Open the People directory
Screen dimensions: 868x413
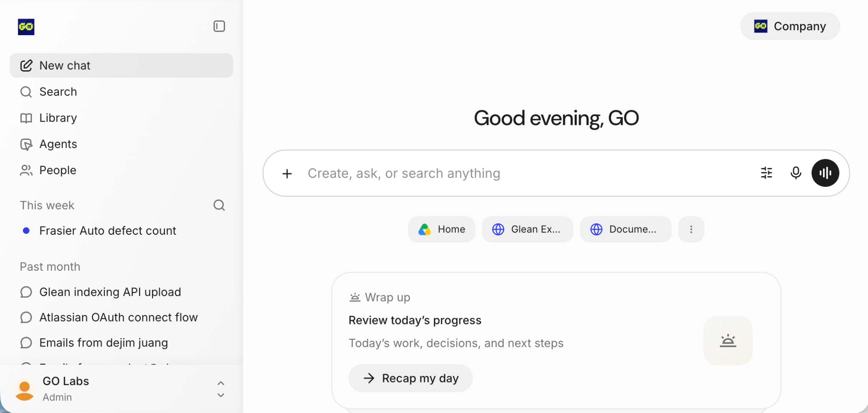tap(121, 170)
